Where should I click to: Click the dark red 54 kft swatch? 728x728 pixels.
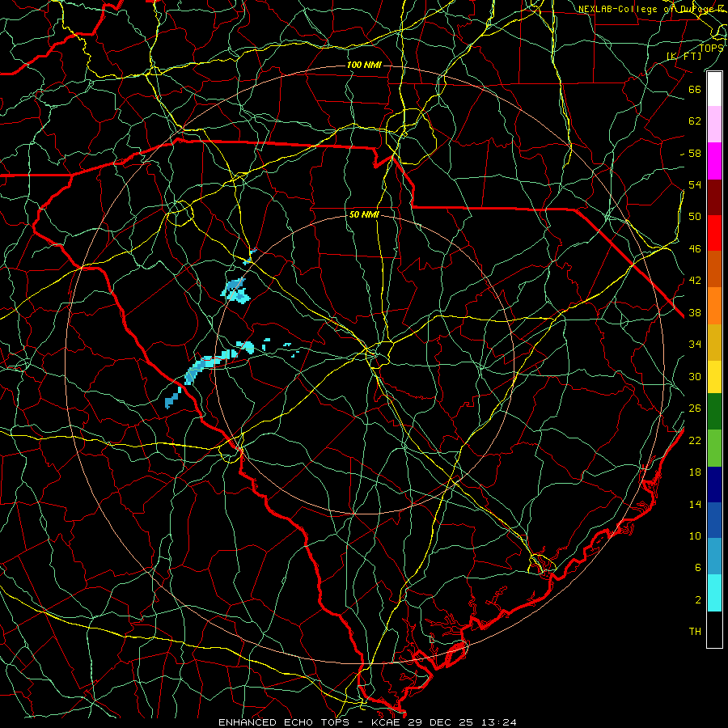tap(714, 197)
